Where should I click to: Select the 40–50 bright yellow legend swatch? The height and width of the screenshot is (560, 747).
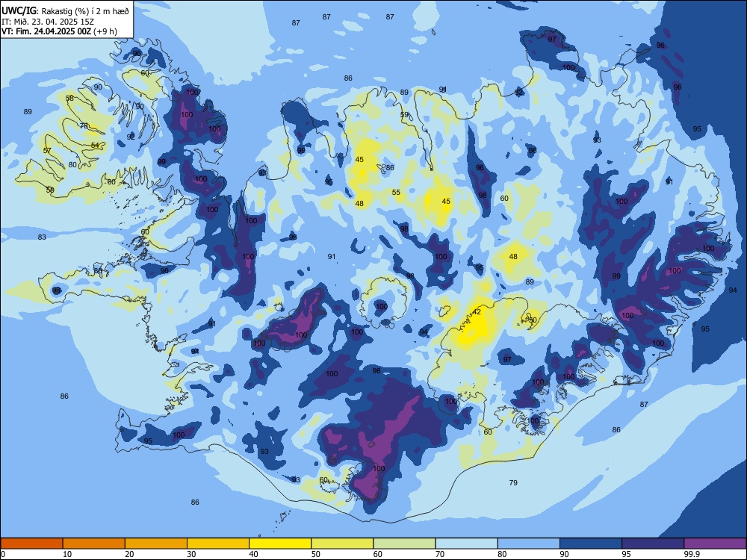click(280, 544)
